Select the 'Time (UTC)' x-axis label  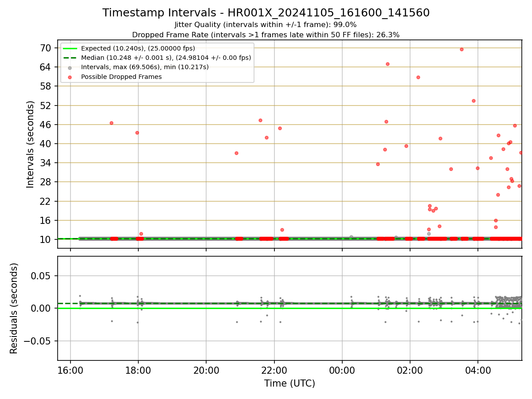(289, 383)
